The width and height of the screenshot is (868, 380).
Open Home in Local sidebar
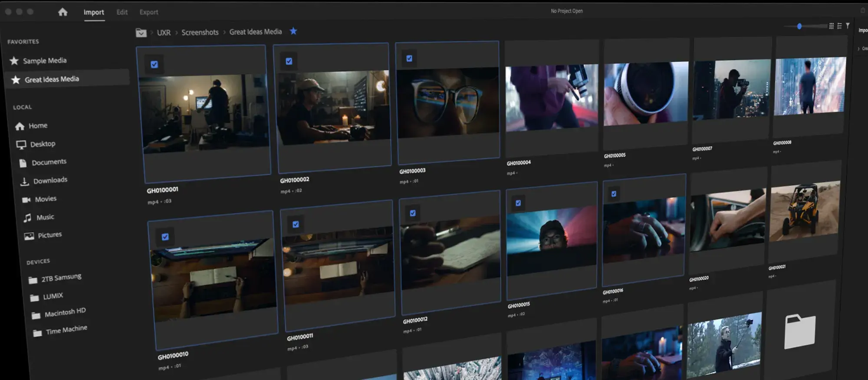tap(31, 126)
